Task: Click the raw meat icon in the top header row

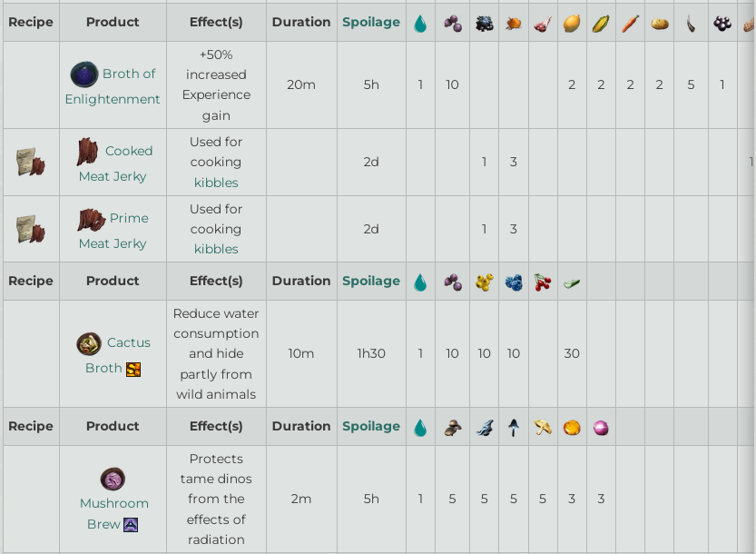Action: pos(543,24)
